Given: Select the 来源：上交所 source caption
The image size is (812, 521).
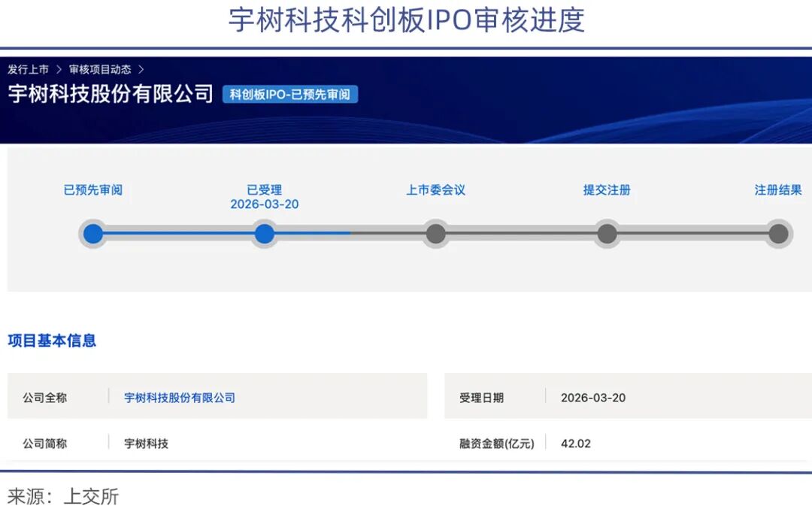Looking at the screenshot, I should [x=62, y=496].
